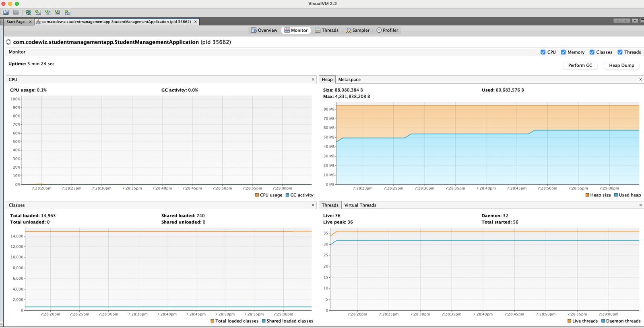Click the Java icon on the application tab
This screenshot has height=328, width=644.
click(x=38, y=22)
